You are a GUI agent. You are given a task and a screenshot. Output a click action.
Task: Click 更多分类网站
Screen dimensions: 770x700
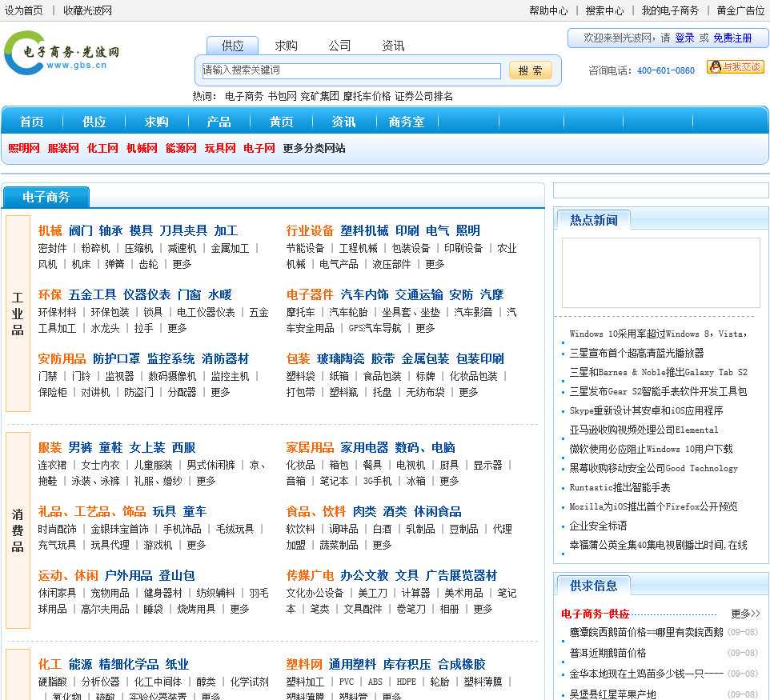[315, 148]
